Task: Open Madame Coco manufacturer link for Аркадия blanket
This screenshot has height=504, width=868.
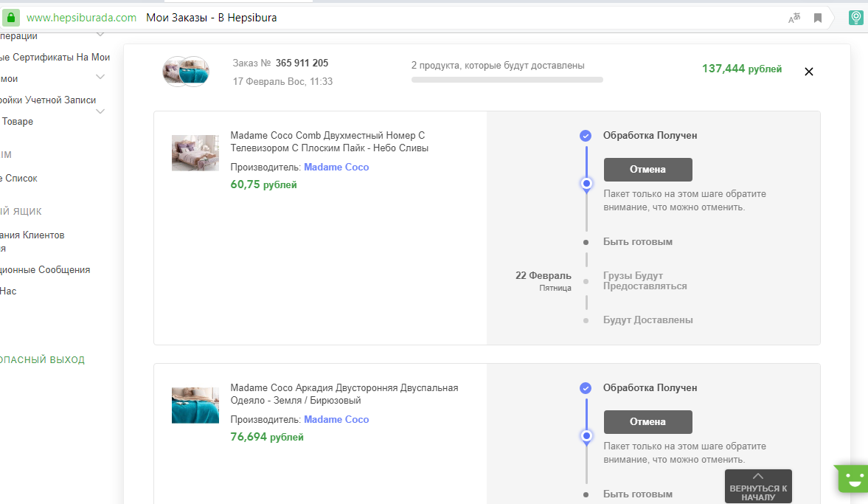Action: click(336, 420)
